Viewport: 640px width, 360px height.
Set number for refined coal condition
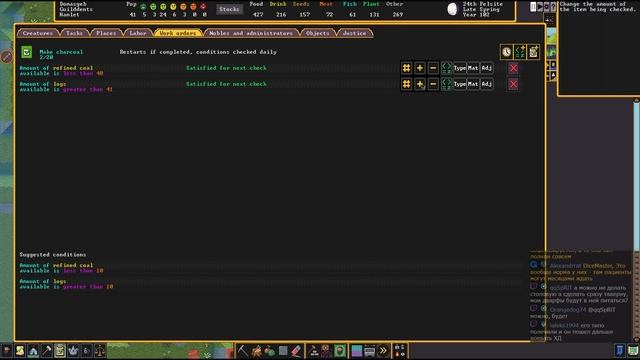point(406,68)
